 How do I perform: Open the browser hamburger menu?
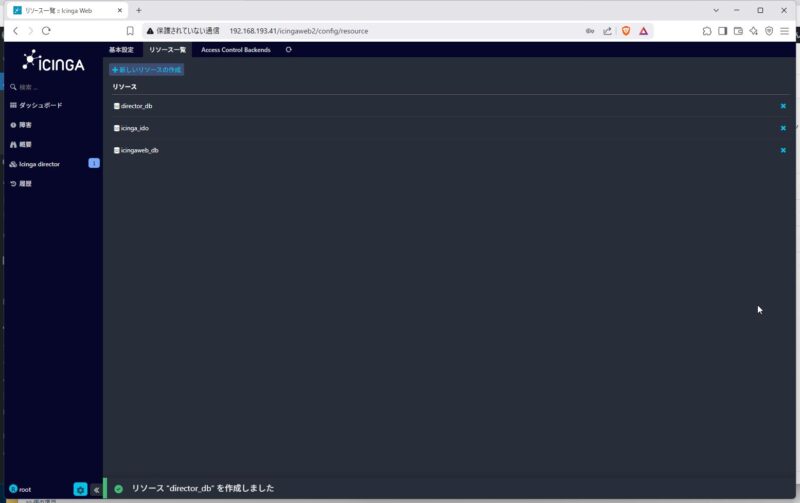(785, 31)
